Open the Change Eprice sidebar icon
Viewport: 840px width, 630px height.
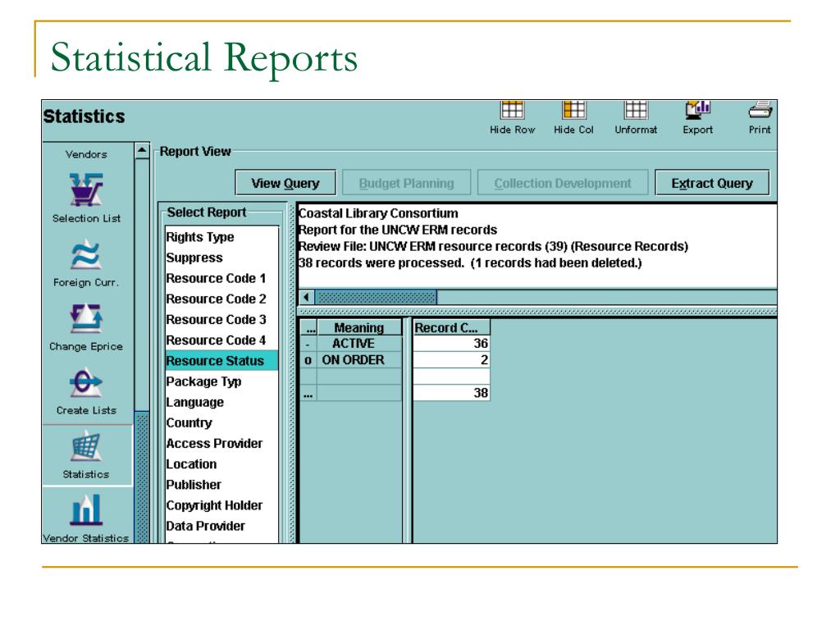tap(85, 319)
